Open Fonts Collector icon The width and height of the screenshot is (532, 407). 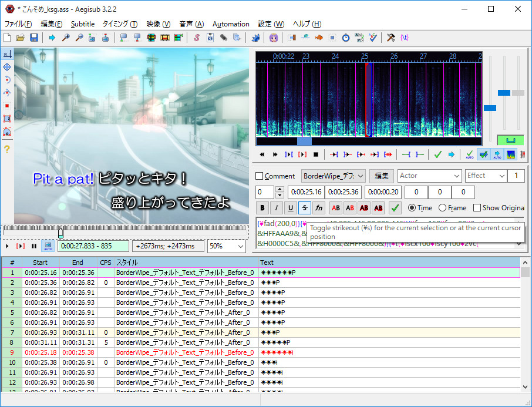237,38
